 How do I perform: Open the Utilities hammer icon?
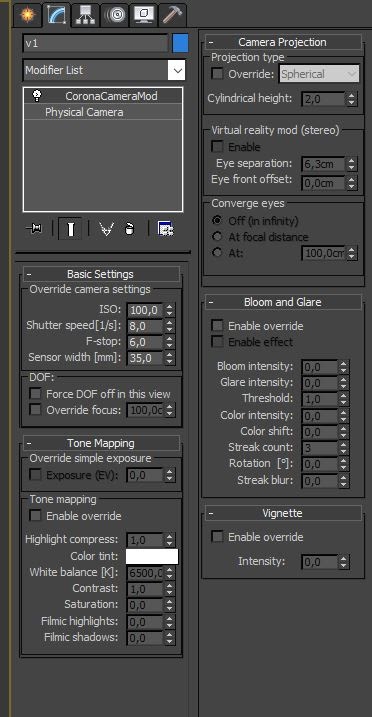click(172, 15)
